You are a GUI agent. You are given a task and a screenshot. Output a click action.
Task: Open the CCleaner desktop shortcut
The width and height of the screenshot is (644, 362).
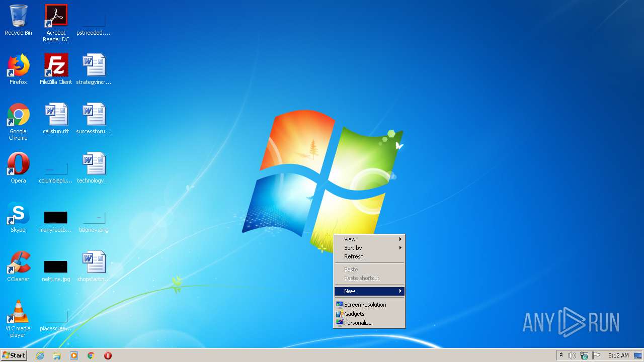click(18, 266)
